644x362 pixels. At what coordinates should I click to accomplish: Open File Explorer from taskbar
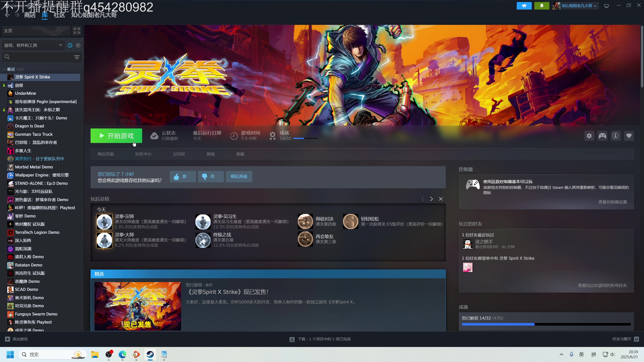coord(95,354)
